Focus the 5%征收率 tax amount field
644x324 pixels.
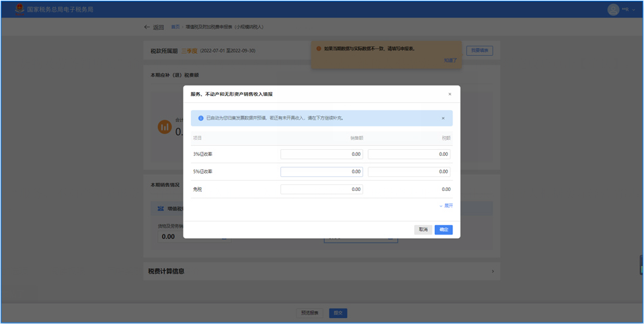click(x=409, y=171)
